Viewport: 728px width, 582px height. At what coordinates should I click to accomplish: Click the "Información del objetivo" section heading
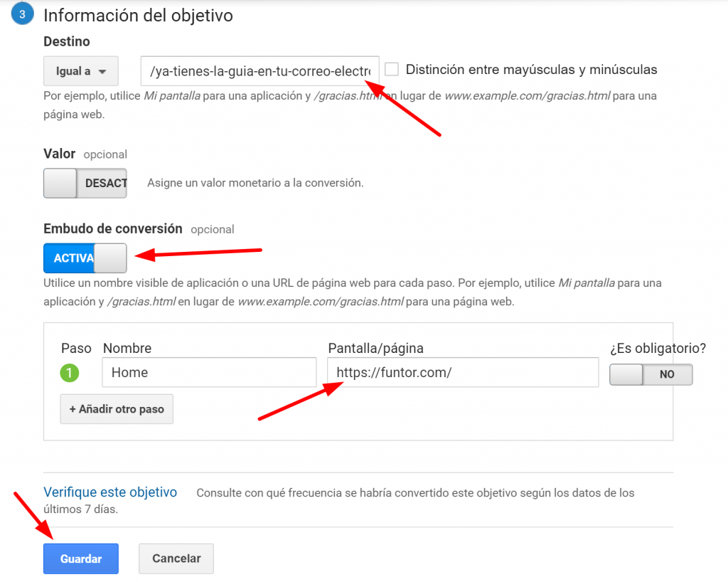138,15
